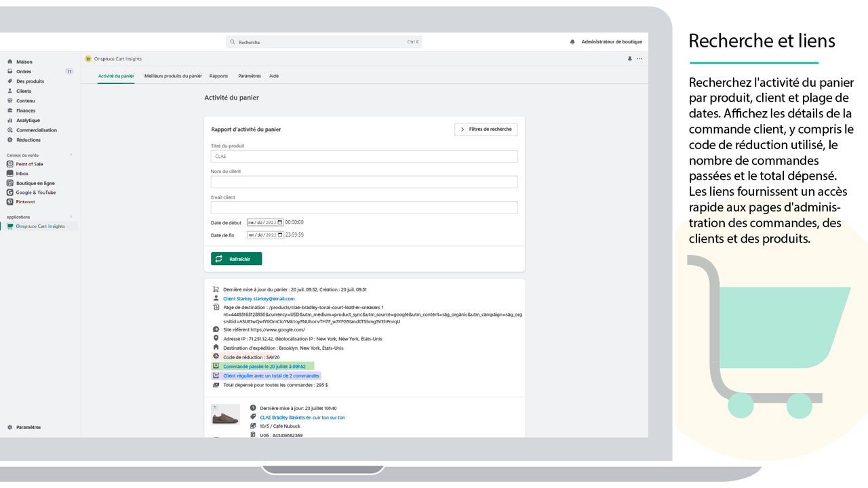
Task: Open Point of Sale channel icon
Action: pyautogui.click(x=10, y=164)
